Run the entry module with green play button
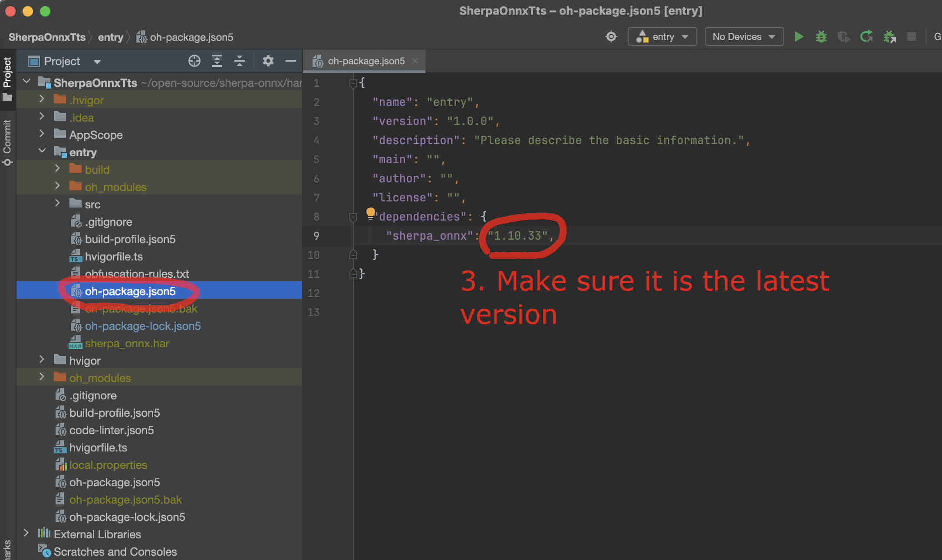Image resolution: width=942 pixels, height=560 pixels. click(x=798, y=37)
